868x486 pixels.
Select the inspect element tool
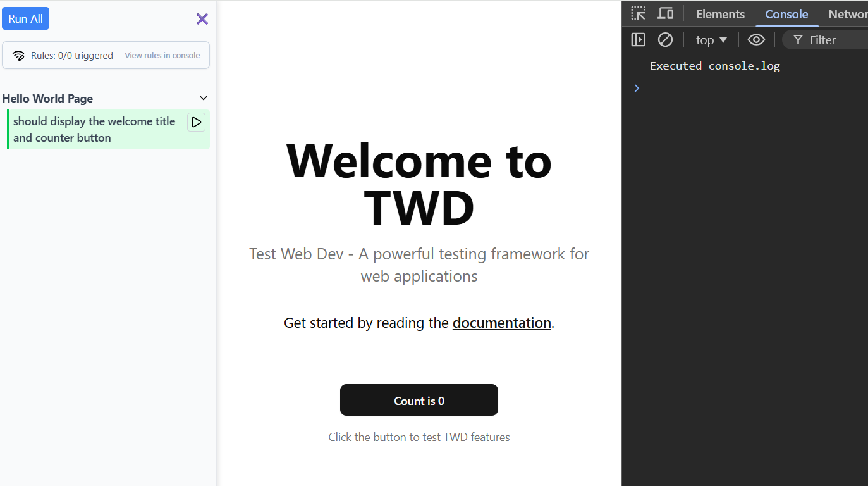click(x=639, y=13)
